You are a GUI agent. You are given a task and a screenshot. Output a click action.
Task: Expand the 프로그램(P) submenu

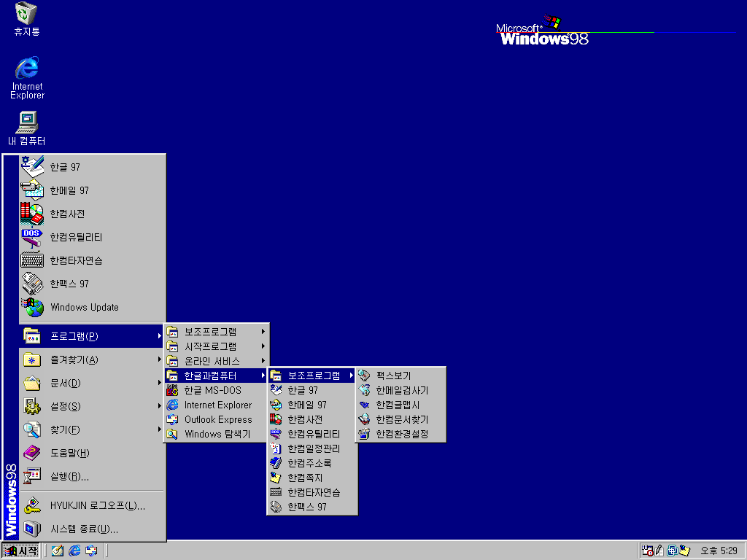tap(93, 336)
